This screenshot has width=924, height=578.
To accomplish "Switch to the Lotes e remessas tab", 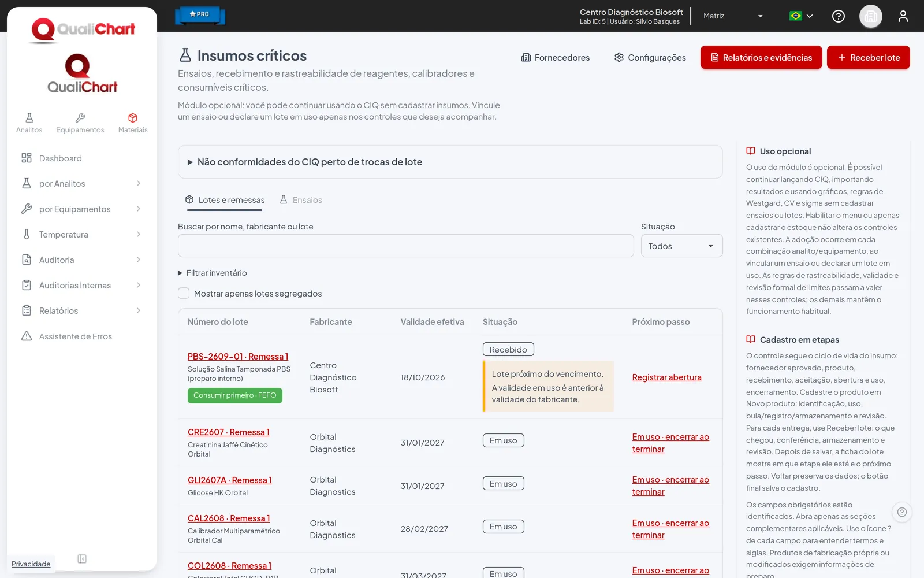I will [225, 200].
